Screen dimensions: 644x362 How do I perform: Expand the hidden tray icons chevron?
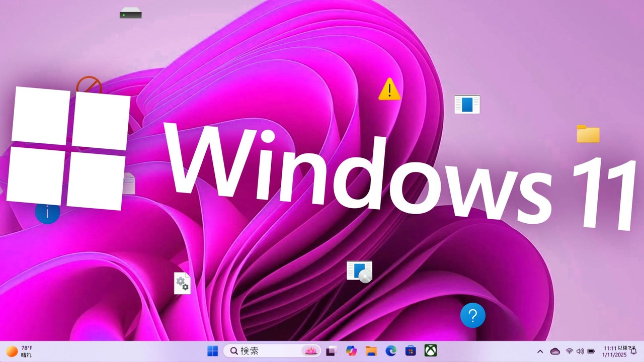pos(540,351)
